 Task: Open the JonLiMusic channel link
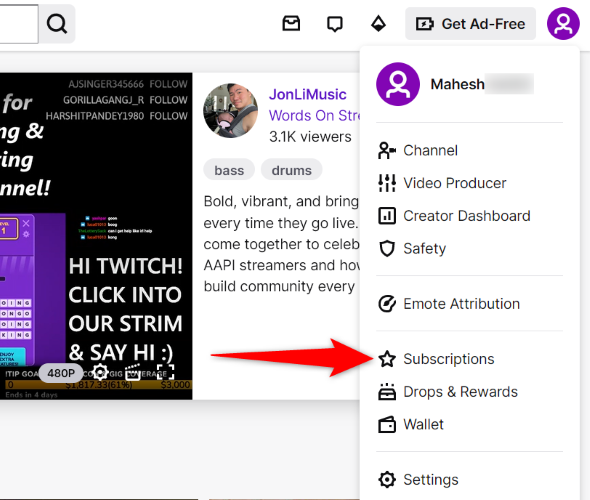click(307, 94)
